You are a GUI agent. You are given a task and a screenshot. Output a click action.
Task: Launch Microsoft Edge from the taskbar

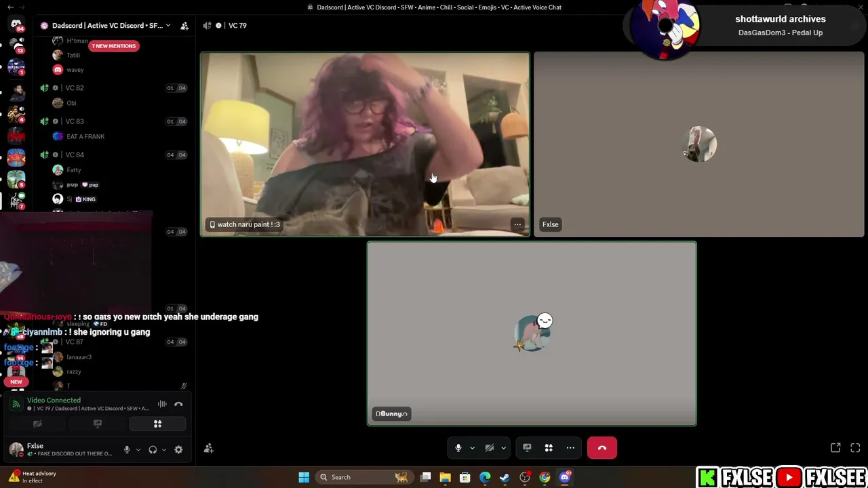pyautogui.click(x=485, y=477)
